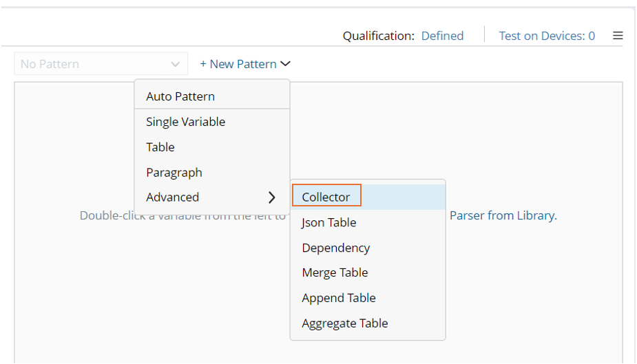Choose Auto Pattern from the menu
637x364 pixels.
pos(180,96)
